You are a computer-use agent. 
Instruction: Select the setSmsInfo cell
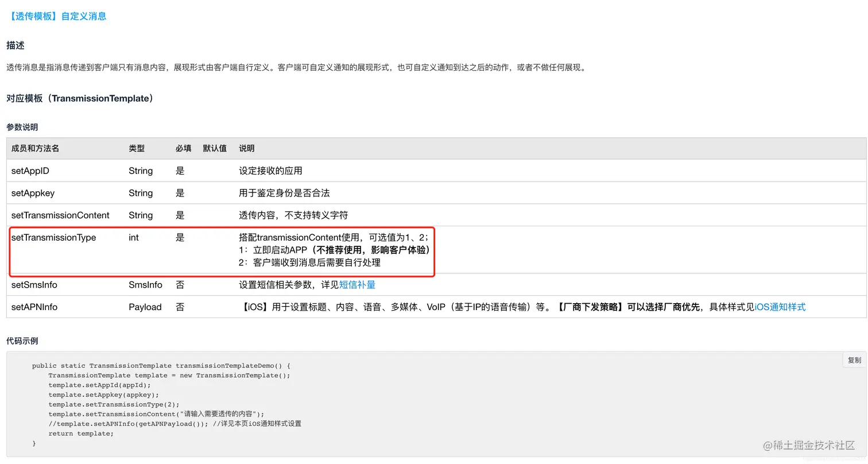tap(34, 285)
